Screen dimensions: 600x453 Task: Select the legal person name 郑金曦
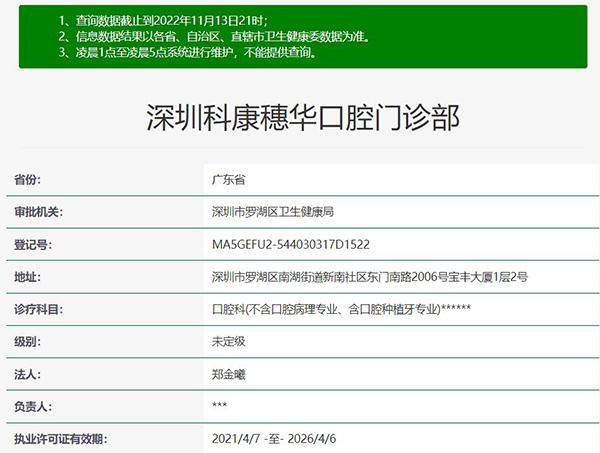[x=228, y=374]
